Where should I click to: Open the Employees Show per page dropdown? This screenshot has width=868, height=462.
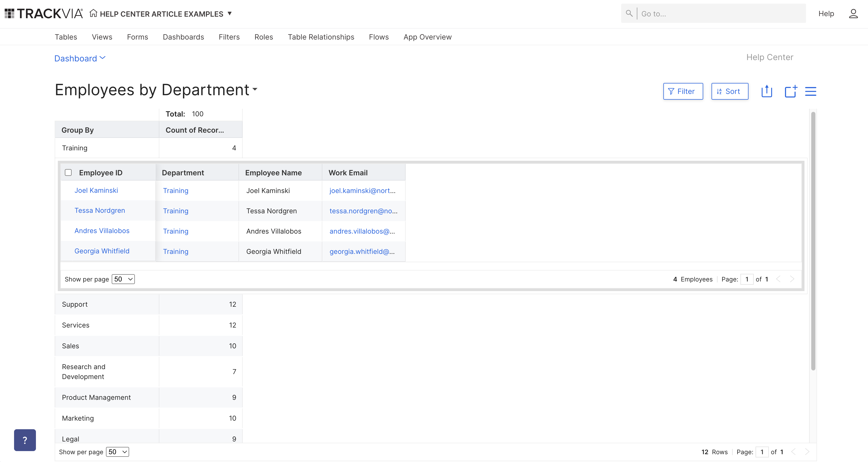coord(123,279)
